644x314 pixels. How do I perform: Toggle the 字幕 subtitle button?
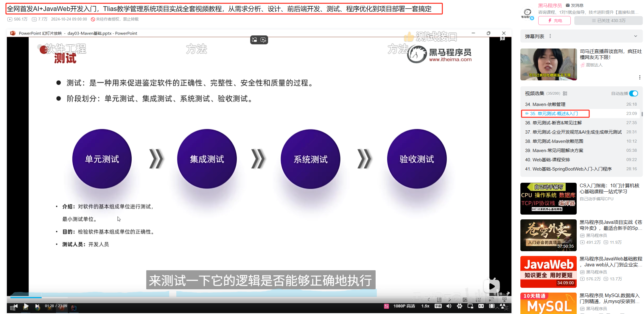point(438,306)
